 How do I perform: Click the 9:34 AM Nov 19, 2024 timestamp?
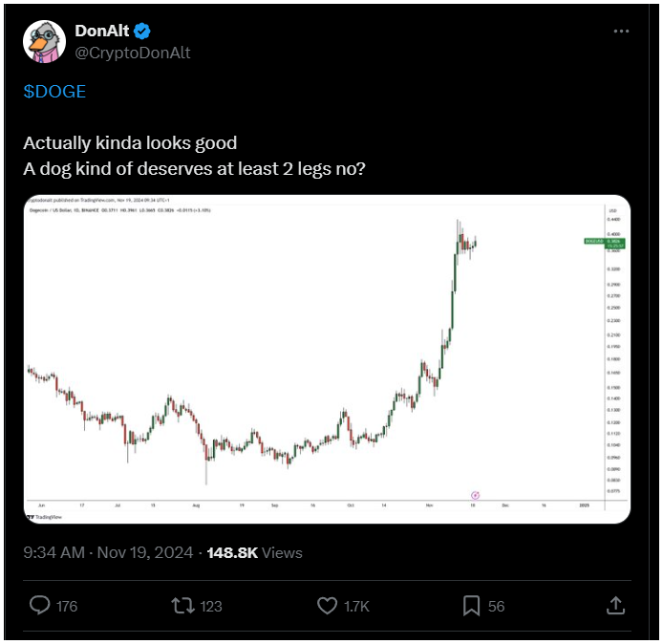point(108,552)
